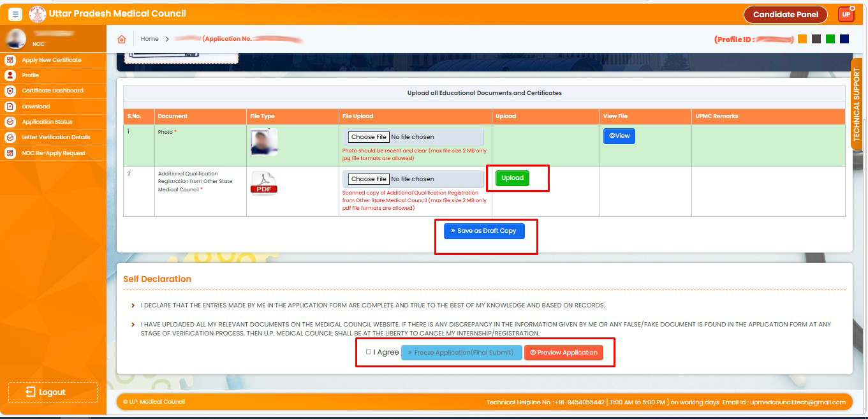This screenshot has height=419, width=868.
Task: Select NOC Re-Apply Request in sidebar
Action: tap(54, 153)
